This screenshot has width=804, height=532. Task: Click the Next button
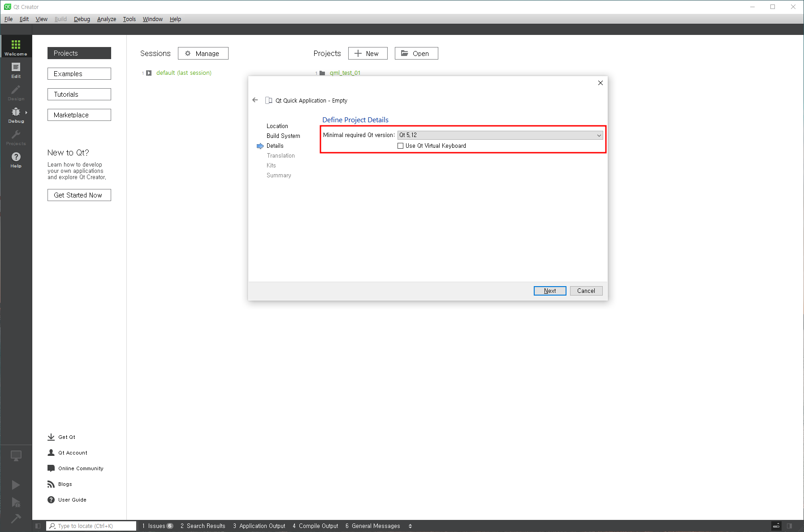click(x=550, y=291)
